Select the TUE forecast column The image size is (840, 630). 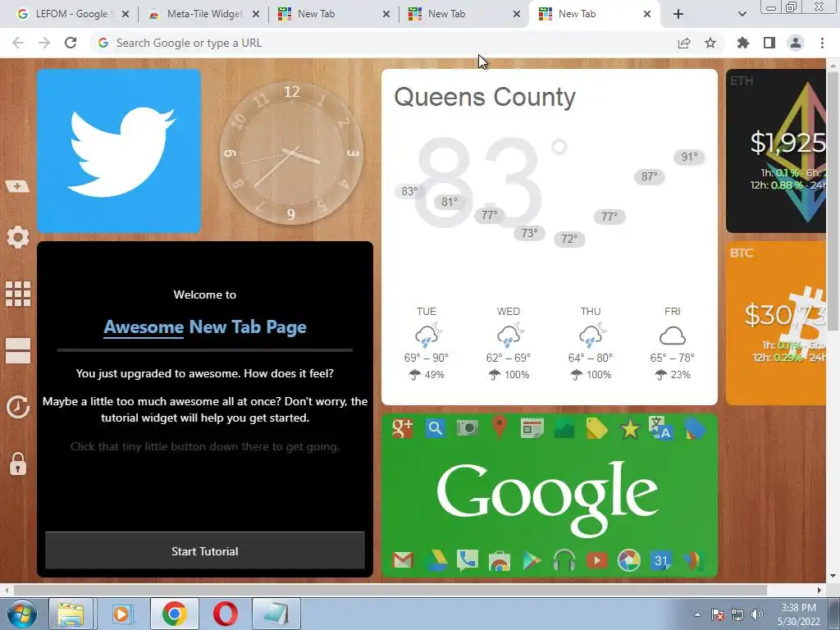(427, 343)
